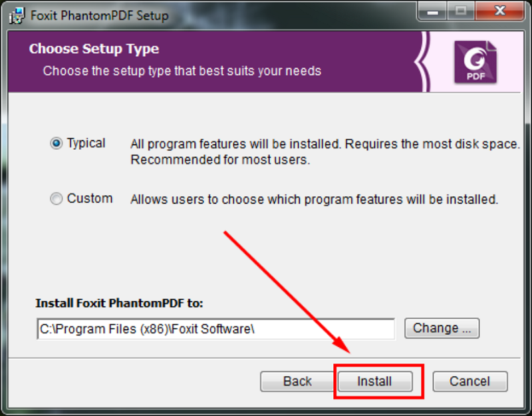Click the Custom description about program features
Screen dimensions: 532x416
pos(314,199)
